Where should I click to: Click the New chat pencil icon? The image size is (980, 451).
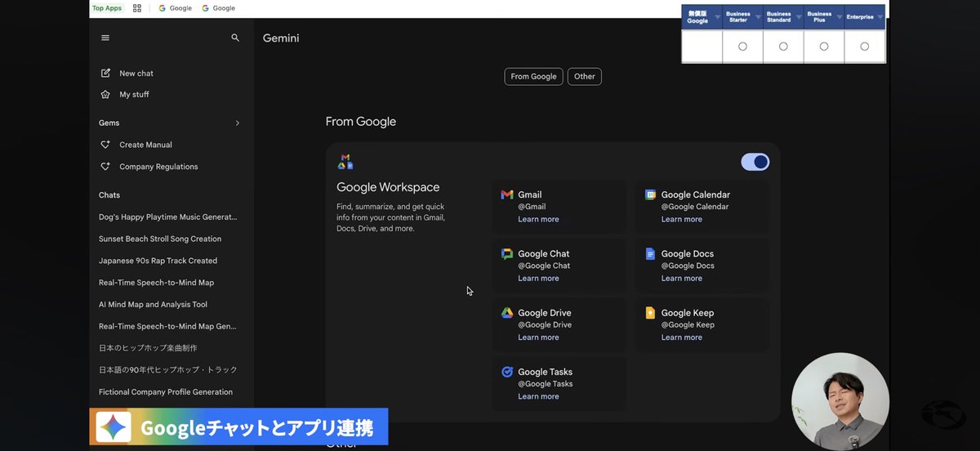(105, 73)
